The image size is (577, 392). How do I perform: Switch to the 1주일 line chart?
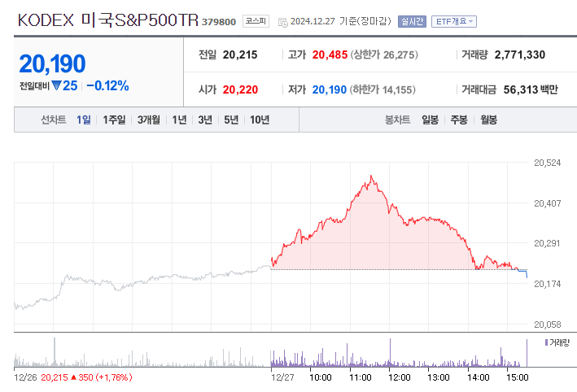tap(114, 120)
